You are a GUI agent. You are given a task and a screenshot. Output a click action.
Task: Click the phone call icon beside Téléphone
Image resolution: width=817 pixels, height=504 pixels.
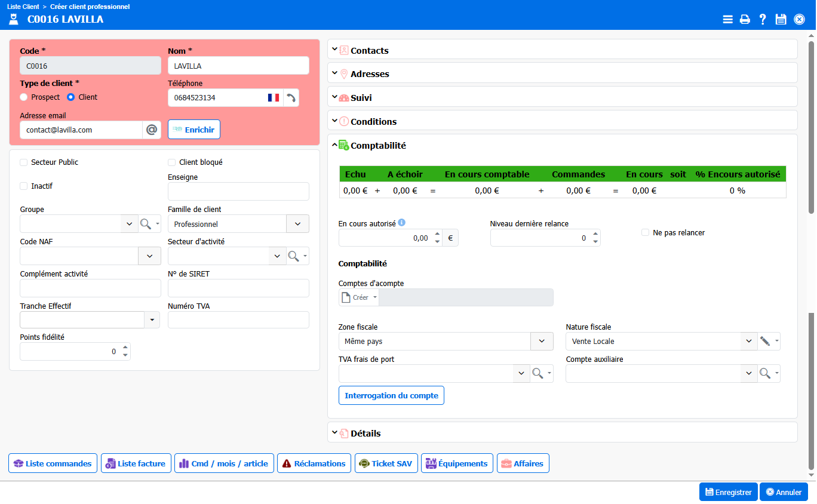pyautogui.click(x=291, y=98)
